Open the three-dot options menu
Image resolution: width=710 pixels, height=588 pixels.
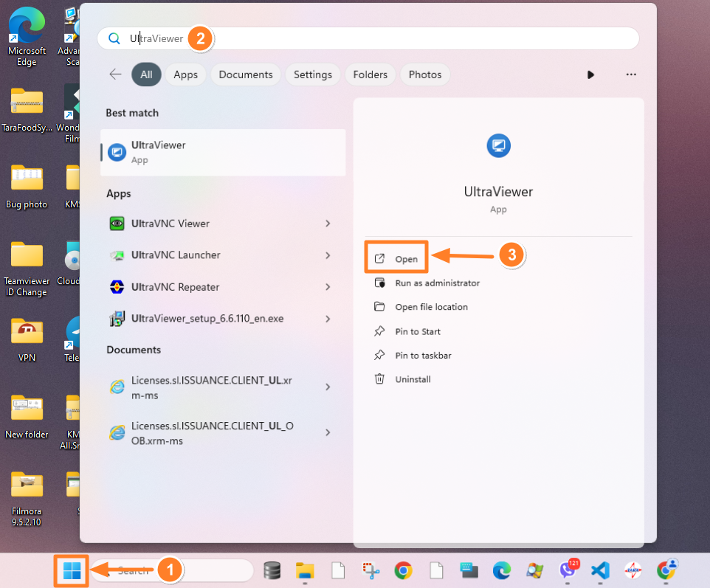(631, 75)
